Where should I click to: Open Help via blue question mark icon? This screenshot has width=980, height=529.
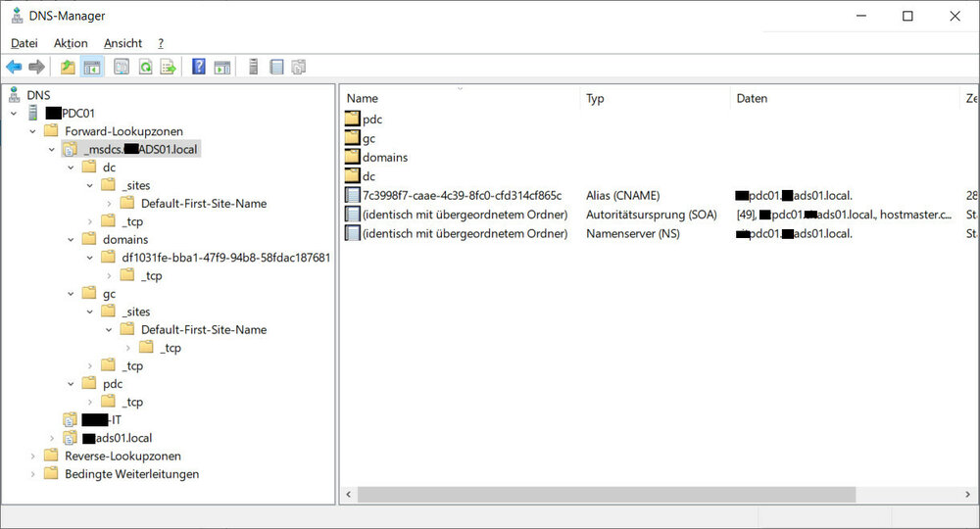(x=199, y=67)
